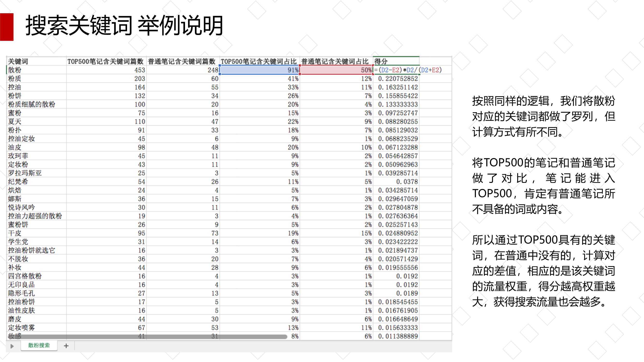Image resolution: width=644 pixels, height=362 pixels.
Task: Click value 110 in 夏天 row
Action: [106, 122]
